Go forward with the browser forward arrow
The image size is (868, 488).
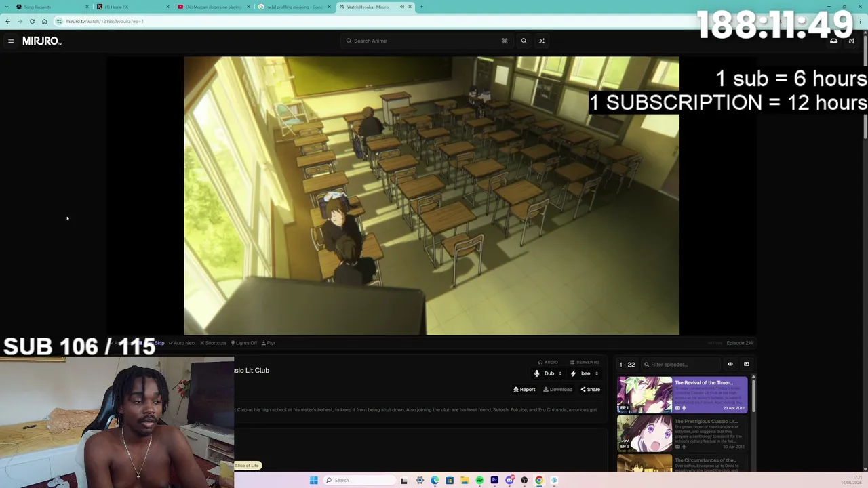[20, 21]
